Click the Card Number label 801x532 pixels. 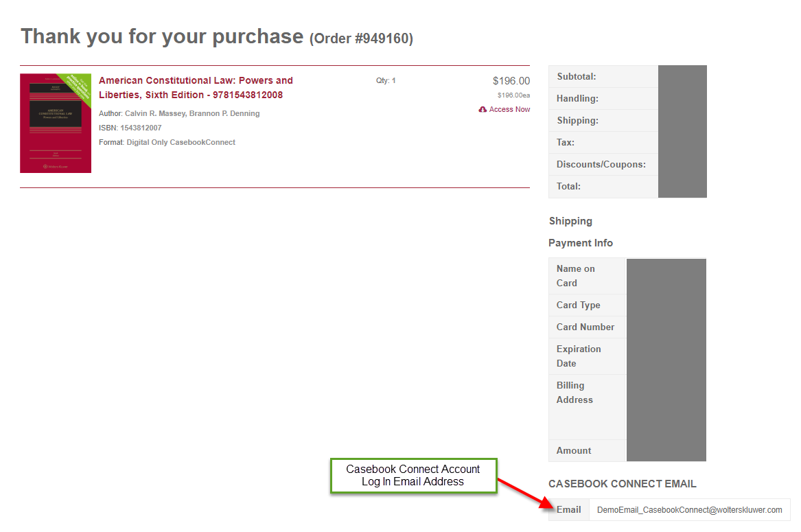coord(585,327)
